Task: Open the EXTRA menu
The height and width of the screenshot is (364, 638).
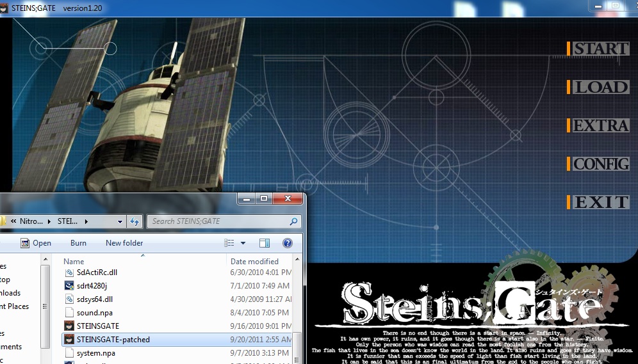Action: pyautogui.click(x=601, y=125)
